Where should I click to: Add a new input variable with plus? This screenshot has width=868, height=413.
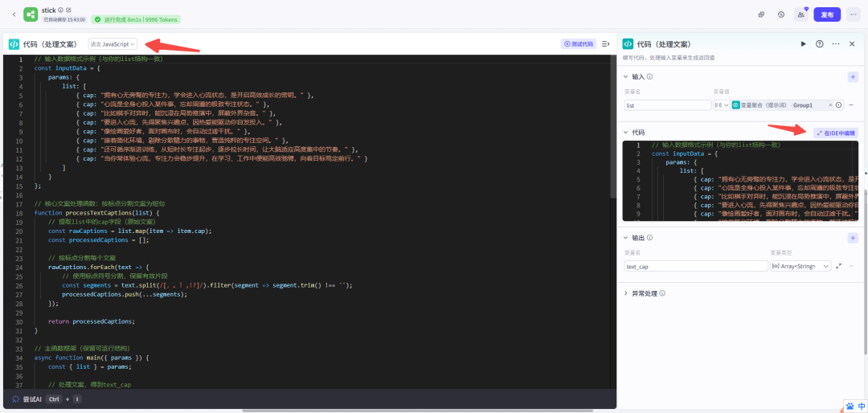click(853, 77)
